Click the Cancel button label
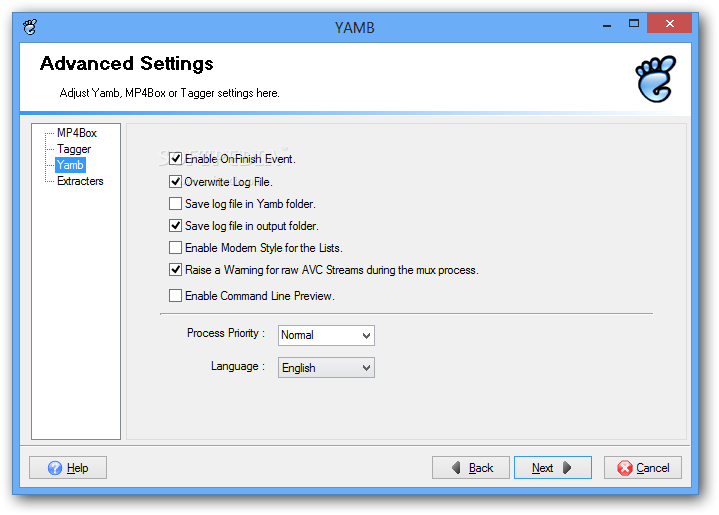The image size is (719, 515). click(x=653, y=468)
